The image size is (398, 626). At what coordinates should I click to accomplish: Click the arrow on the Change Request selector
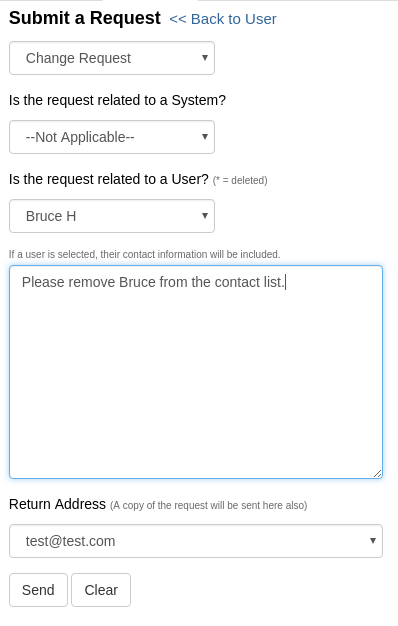click(x=205, y=57)
